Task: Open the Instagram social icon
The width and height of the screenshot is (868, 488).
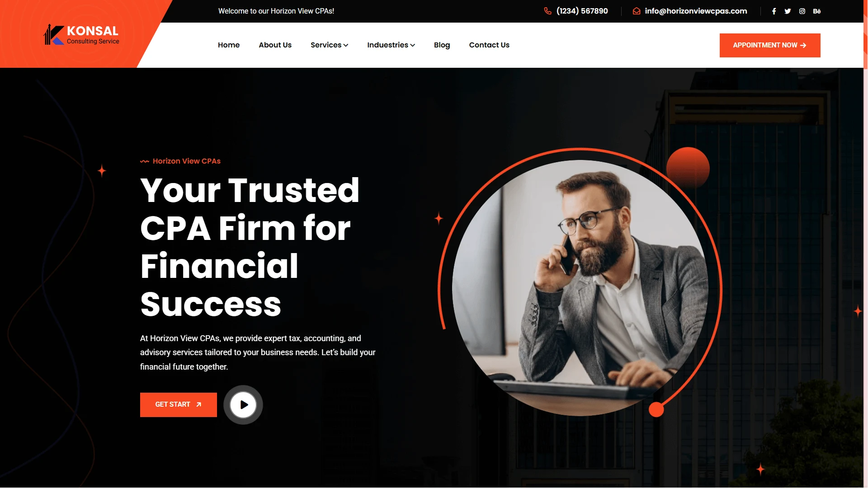Action: [x=802, y=11]
